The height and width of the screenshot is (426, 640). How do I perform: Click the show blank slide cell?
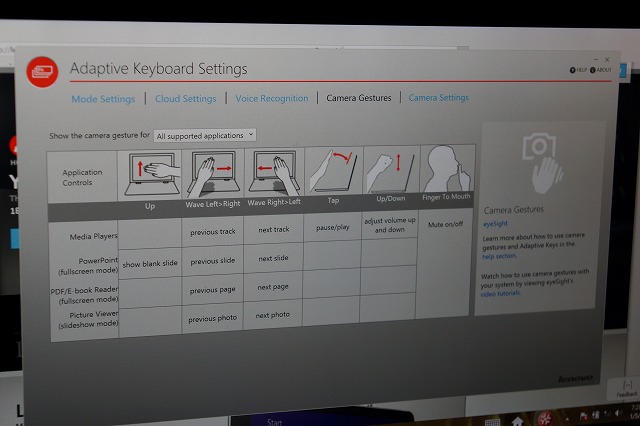150,264
